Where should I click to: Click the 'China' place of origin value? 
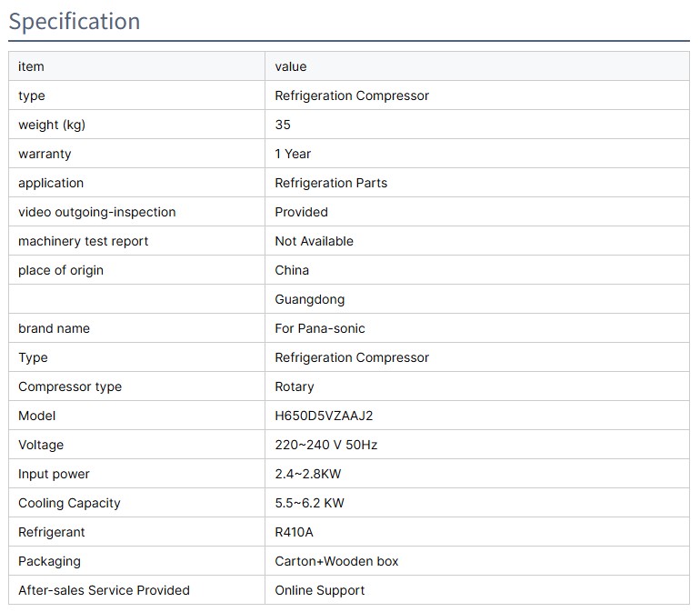[292, 270]
